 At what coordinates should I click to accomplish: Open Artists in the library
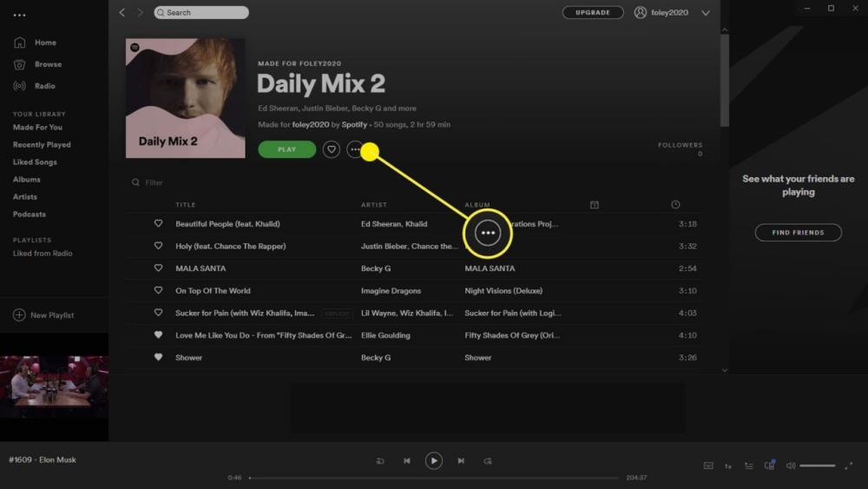click(x=25, y=196)
